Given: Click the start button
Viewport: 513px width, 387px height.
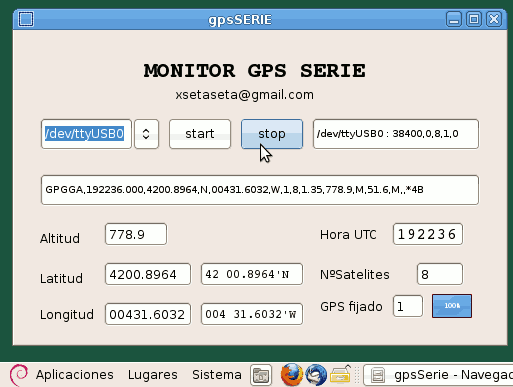Looking at the screenshot, I should [200, 134].
